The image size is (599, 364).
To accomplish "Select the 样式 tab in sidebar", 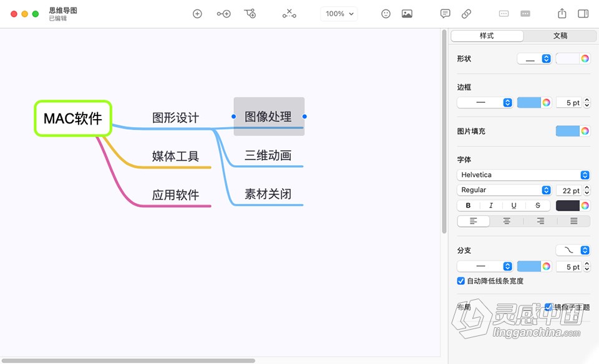I will (x=487, y=36).
